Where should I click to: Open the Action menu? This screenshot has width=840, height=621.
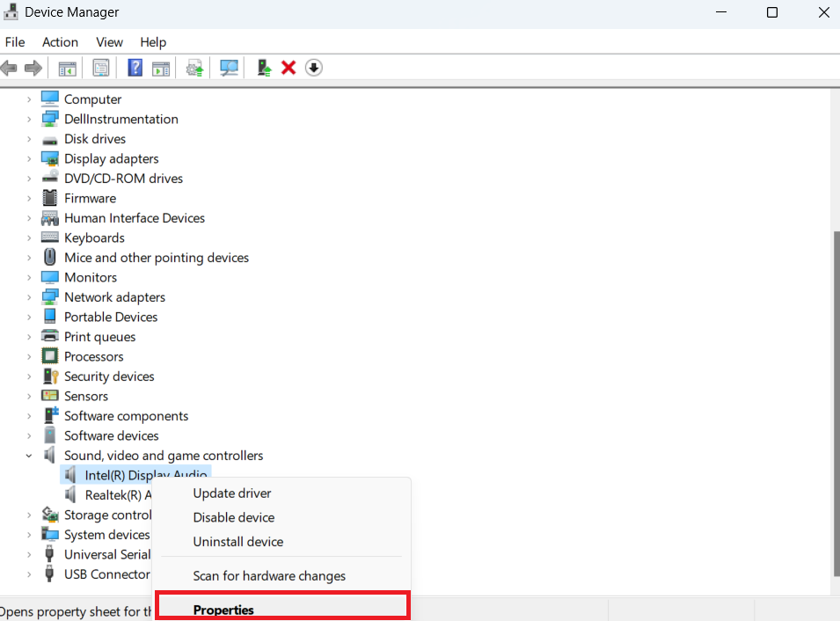pos(60,42)
